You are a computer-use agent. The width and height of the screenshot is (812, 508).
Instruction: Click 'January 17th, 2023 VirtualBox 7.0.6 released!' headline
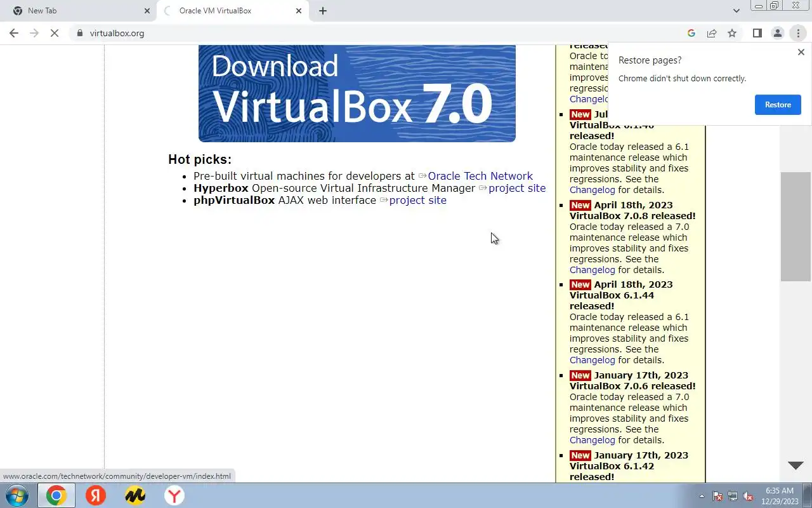point(632,380)
